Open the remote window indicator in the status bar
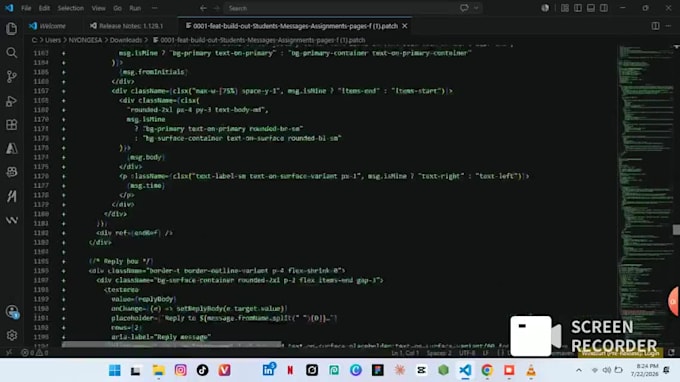This screenshot has width=680, height=382. pos(9,353)
